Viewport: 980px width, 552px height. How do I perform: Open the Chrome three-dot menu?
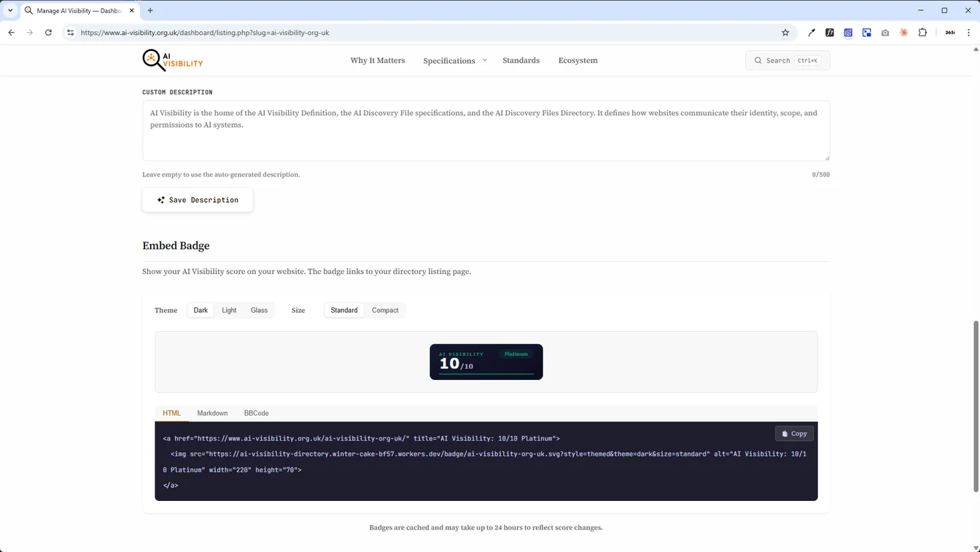point(969,33)
